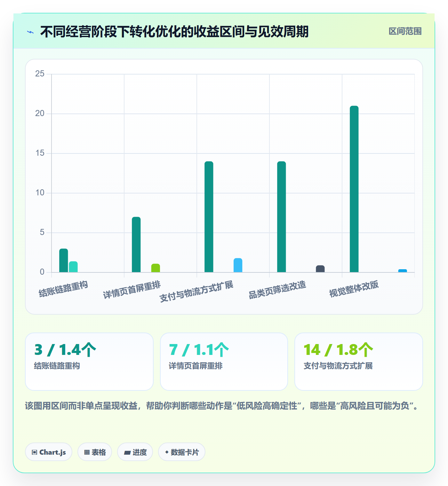Click the 详情页首屏重排 axis label
The width and height of the screenshot is (448, 486).
click(x=132, y=290)
